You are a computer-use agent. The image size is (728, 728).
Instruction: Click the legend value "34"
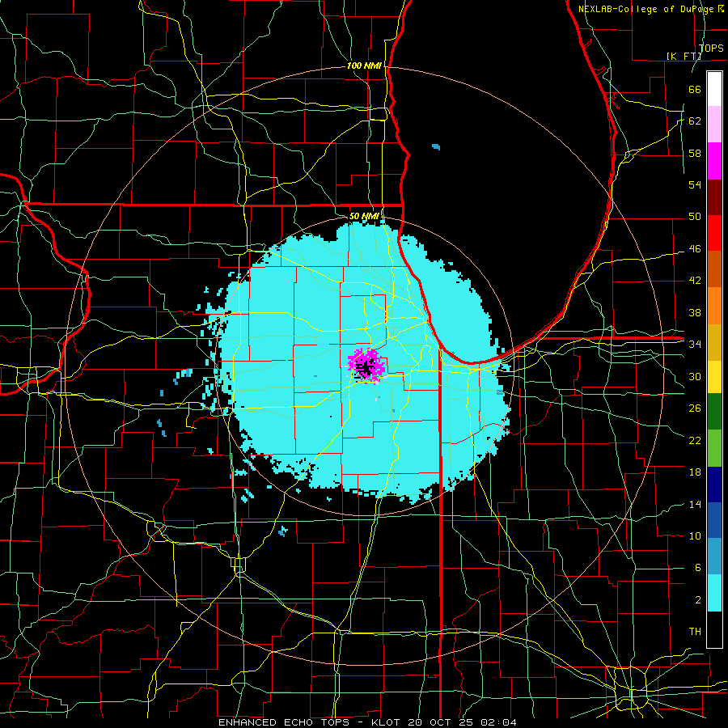pyautogui.click(x=695, y=345)
